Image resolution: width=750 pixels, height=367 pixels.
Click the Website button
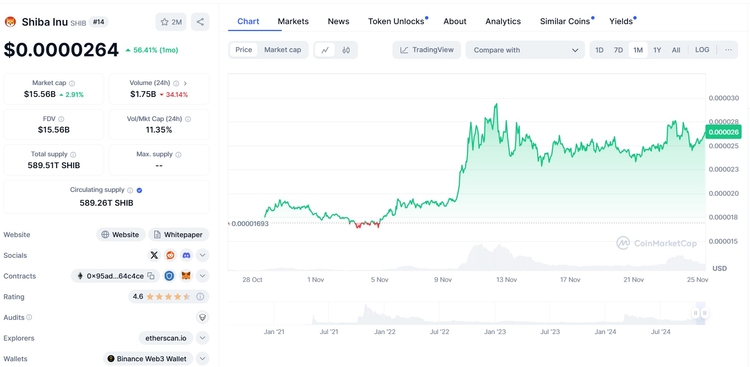click(121, 234)
